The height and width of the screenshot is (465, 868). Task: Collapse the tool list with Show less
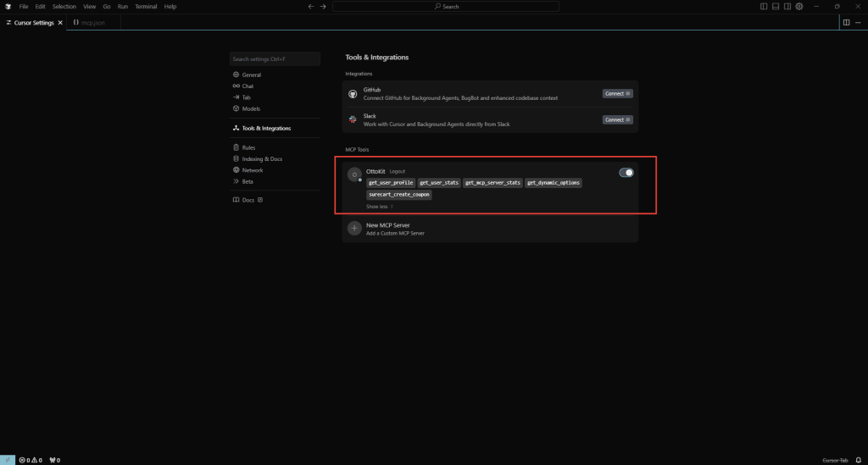pyautogui.click(x=378, y=207)
